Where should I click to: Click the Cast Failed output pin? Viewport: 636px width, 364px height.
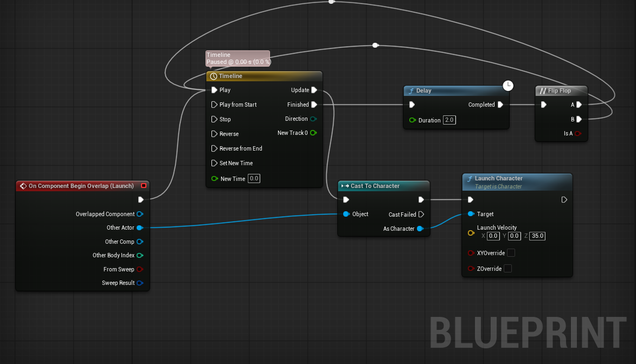pos(421,214)
